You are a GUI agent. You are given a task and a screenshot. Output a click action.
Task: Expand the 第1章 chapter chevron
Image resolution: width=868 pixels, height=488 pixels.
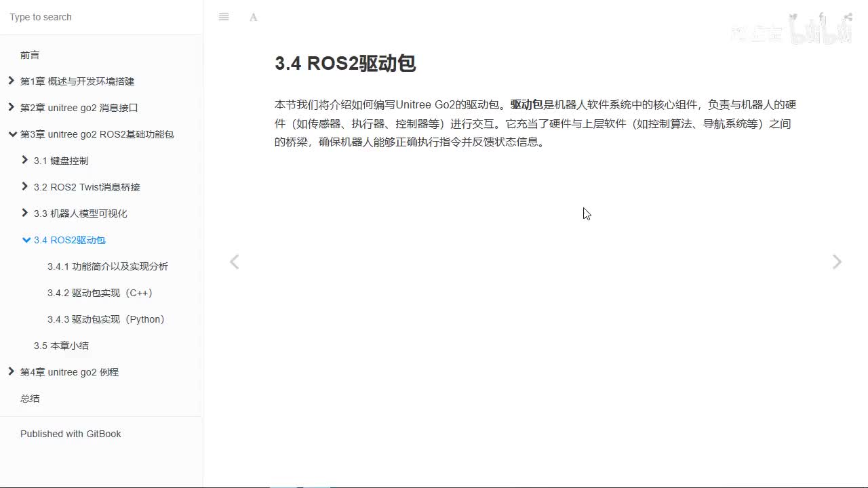tap(11, 81)
